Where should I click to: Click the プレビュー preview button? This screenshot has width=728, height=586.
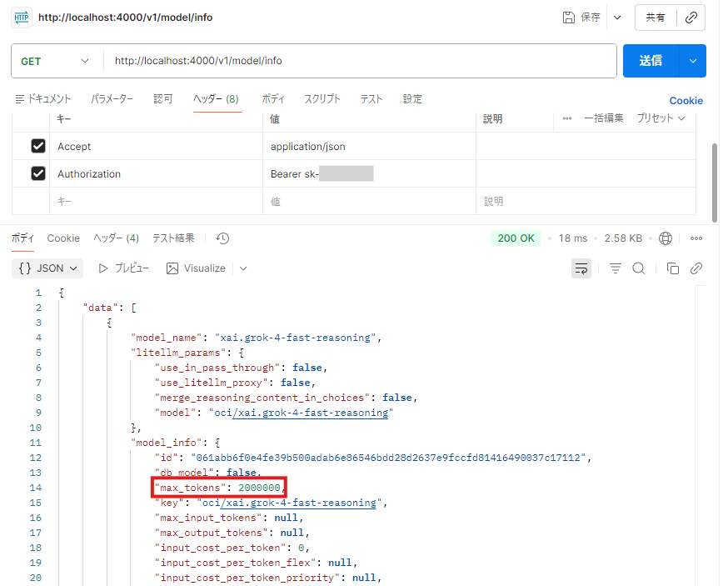coord(124,268)
